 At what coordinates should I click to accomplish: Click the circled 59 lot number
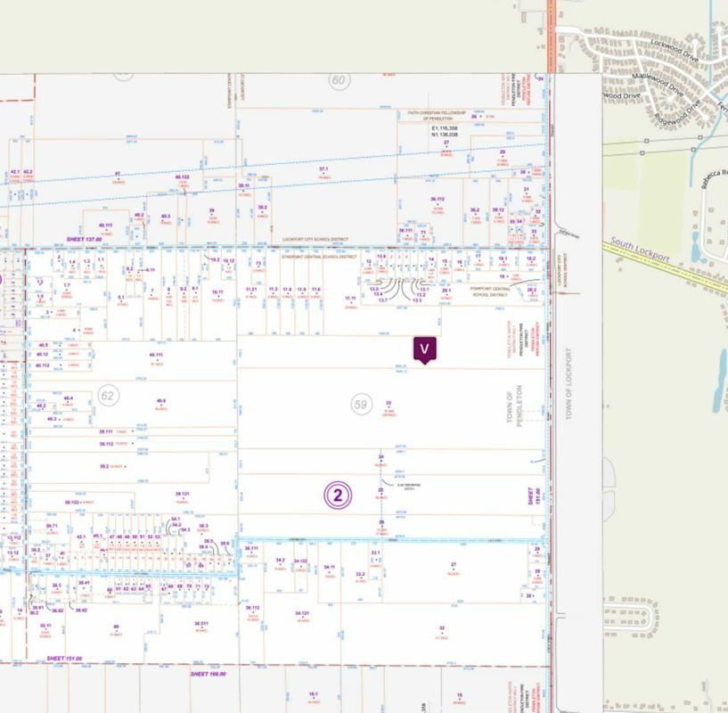361,405
